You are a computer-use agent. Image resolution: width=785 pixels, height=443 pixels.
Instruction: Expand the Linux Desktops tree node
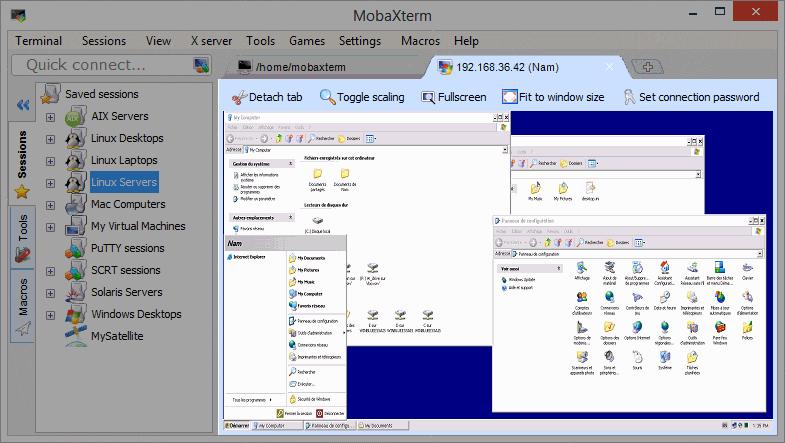coord(51,139)
